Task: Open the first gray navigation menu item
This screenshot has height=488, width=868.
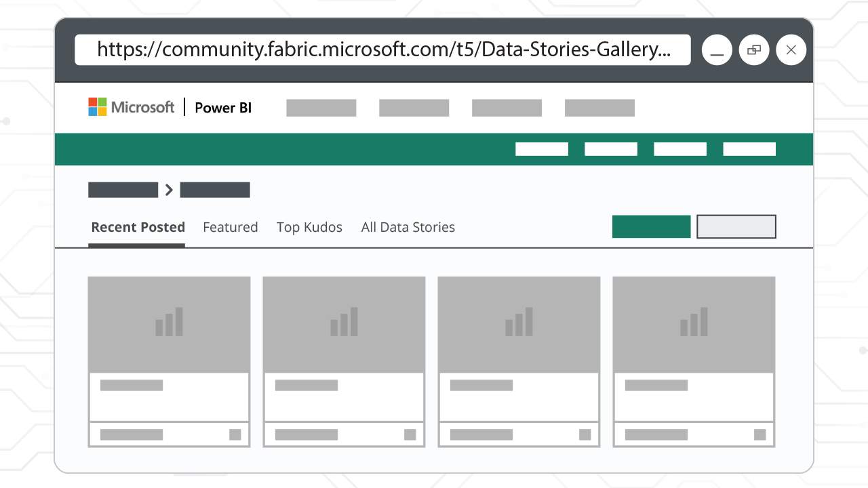Action: point(321,108)
